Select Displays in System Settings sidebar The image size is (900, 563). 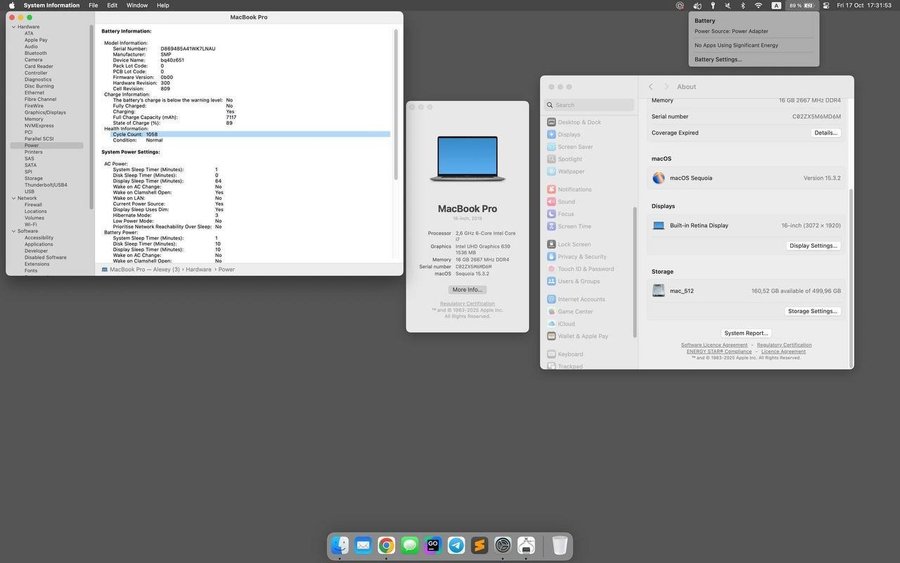click(x=569, y=134)
